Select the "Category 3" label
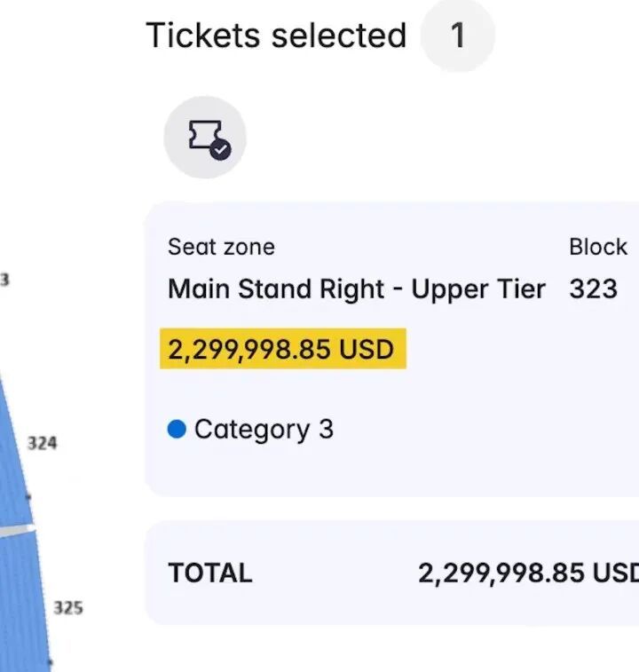The height and width of the screenshot is (672, 639). pos(264,430)
